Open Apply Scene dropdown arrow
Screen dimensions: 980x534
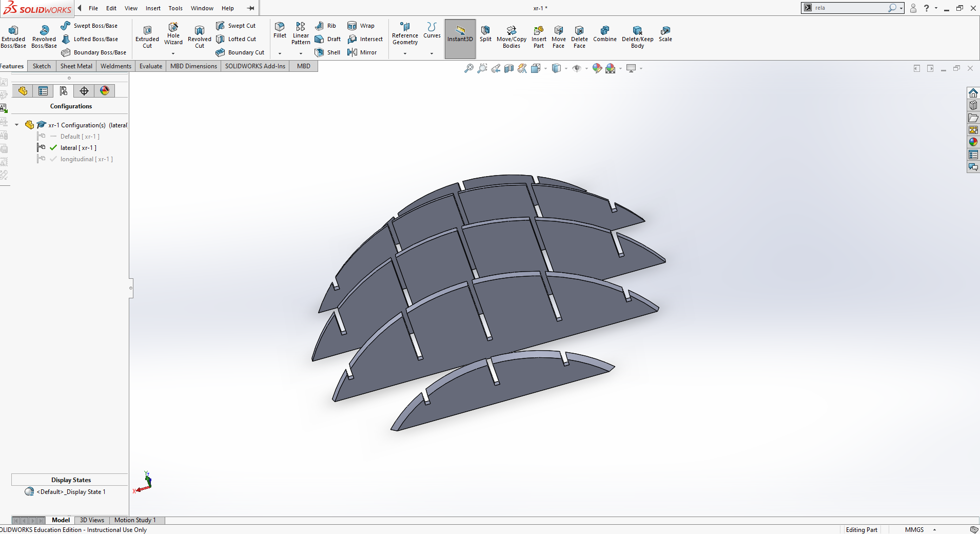(x=621, y=68)
